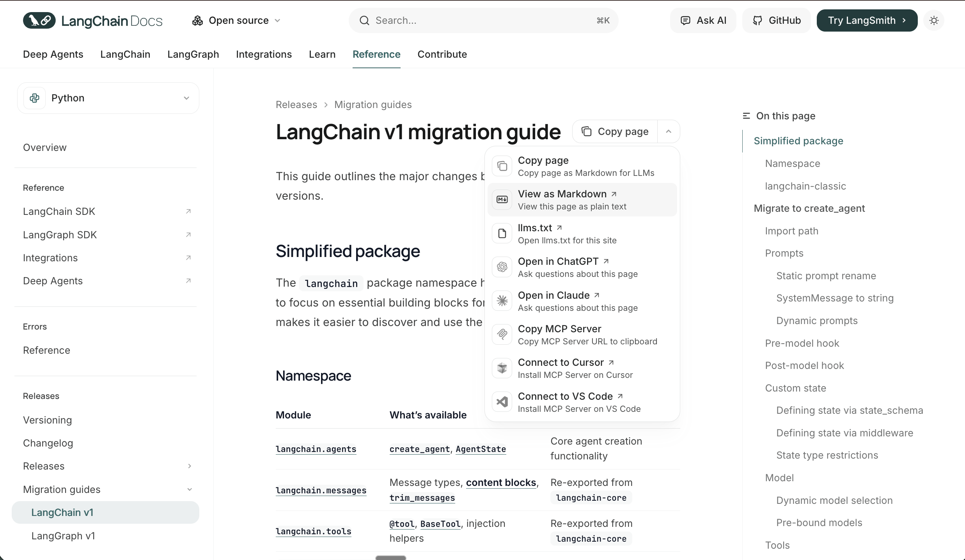Click the Copy MCP Server paperclip icon

pyautogui.click(x=502, y=334)
